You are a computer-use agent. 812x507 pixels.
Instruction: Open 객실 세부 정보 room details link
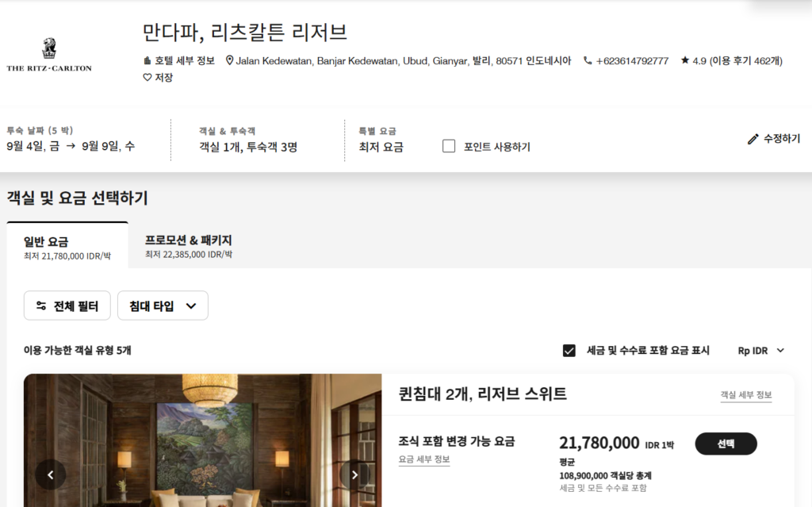[745, 394]
